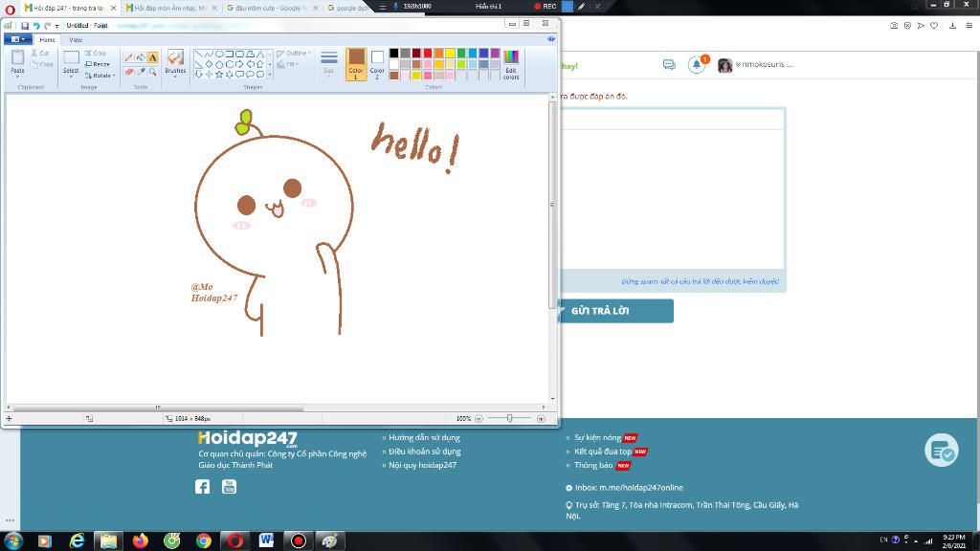Click the floating checklist icon on Hoidap247 page
The image size is (980, 551).
(942, 450)
